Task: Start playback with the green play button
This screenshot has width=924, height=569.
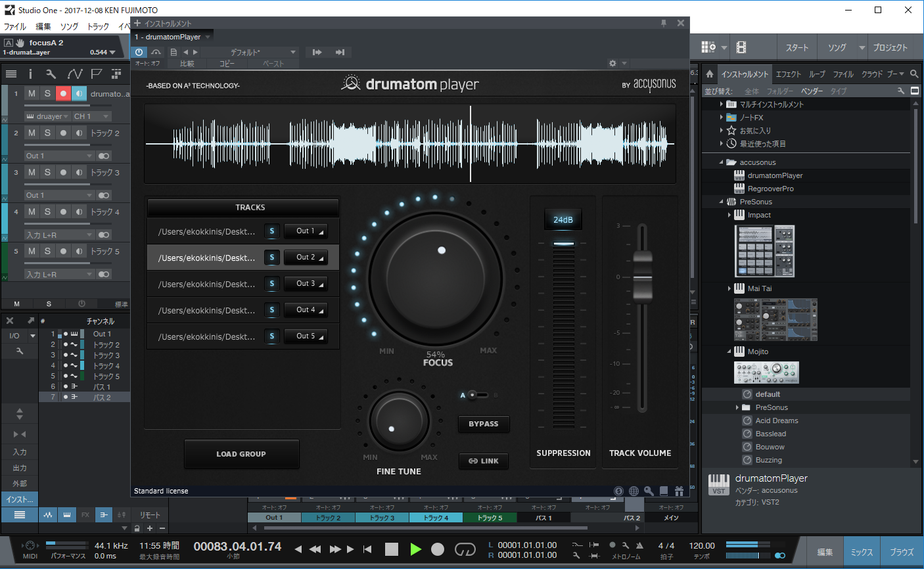Action: [x=415, y=549]
